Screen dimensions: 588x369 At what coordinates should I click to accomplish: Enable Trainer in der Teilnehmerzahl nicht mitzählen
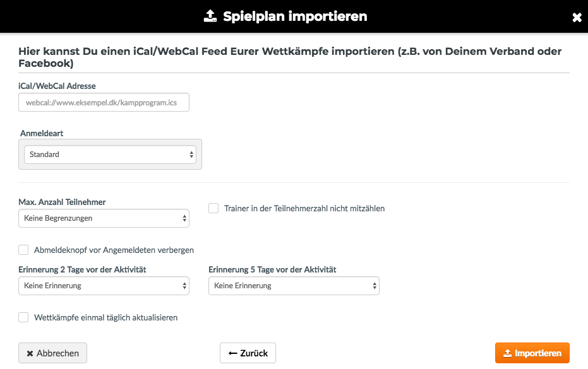[213, 208]
